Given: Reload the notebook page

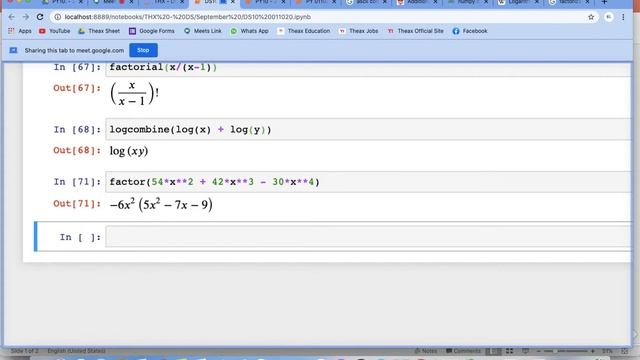Looking at the screenshot, I should tap(40, 17).
